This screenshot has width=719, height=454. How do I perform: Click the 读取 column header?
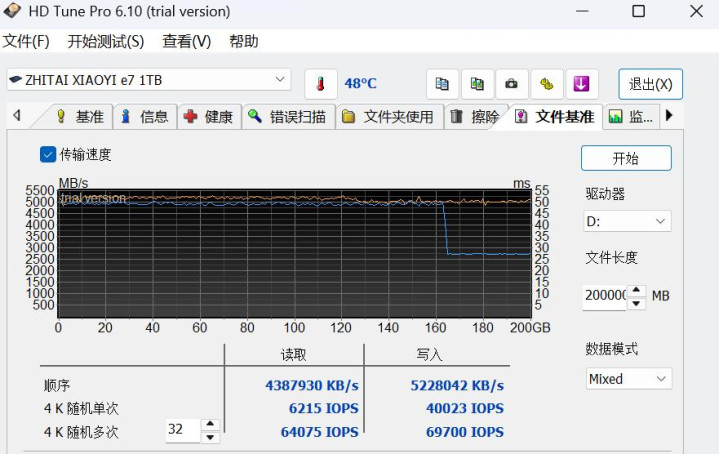point(293,354)
